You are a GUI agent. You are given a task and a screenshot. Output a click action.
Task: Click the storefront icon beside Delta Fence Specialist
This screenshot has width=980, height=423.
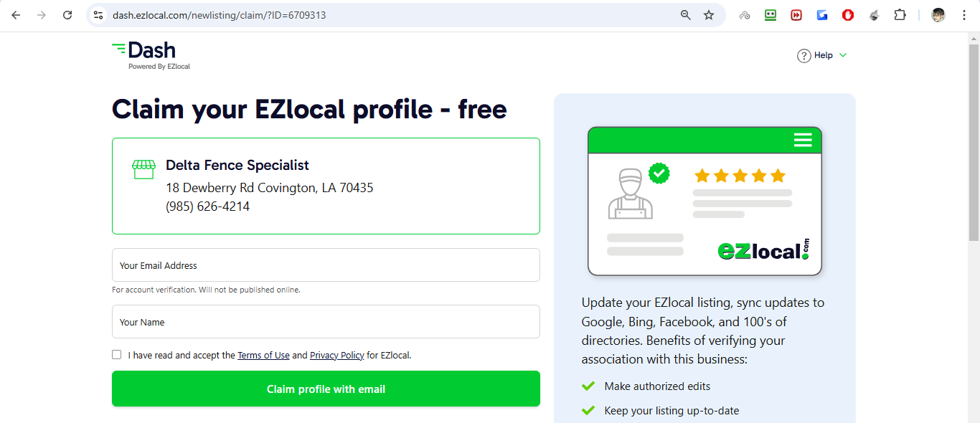coord(143,169)
